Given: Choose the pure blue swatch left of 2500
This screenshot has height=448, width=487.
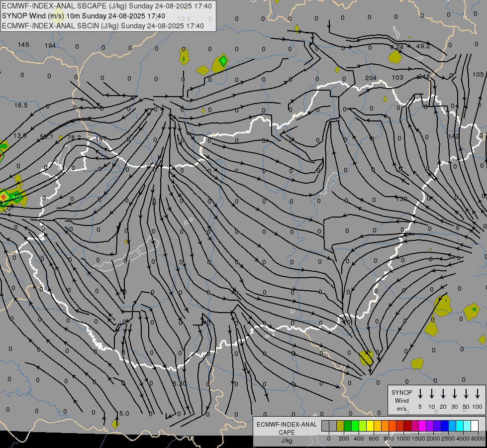Looking at the screenshot, I should 444,426.
